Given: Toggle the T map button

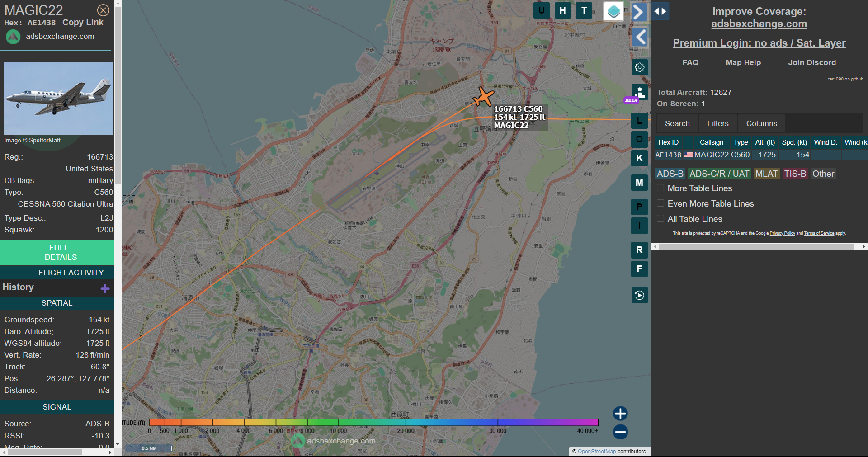Looking at the screenshot, I should [584, 10].
